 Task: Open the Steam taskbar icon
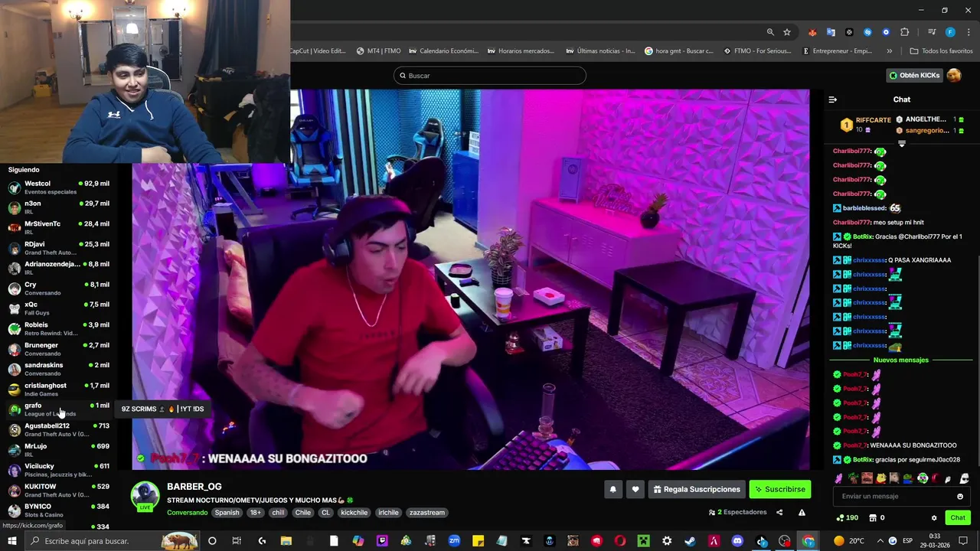[x=691, y=541]
